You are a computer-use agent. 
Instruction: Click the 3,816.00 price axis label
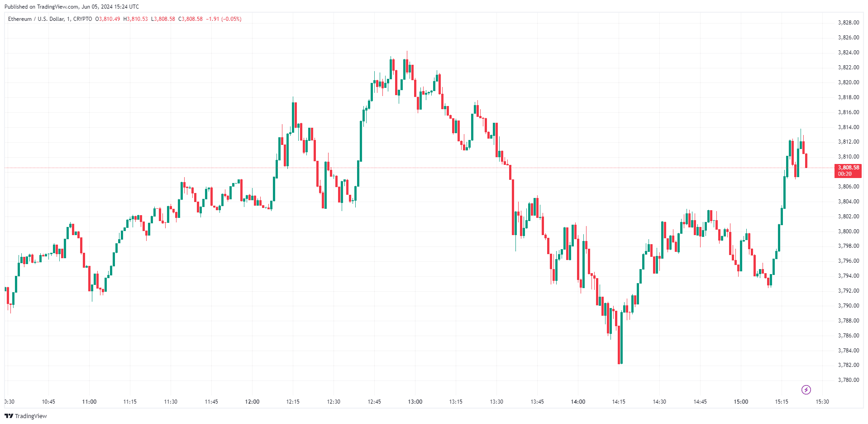[x=848, y=112]
